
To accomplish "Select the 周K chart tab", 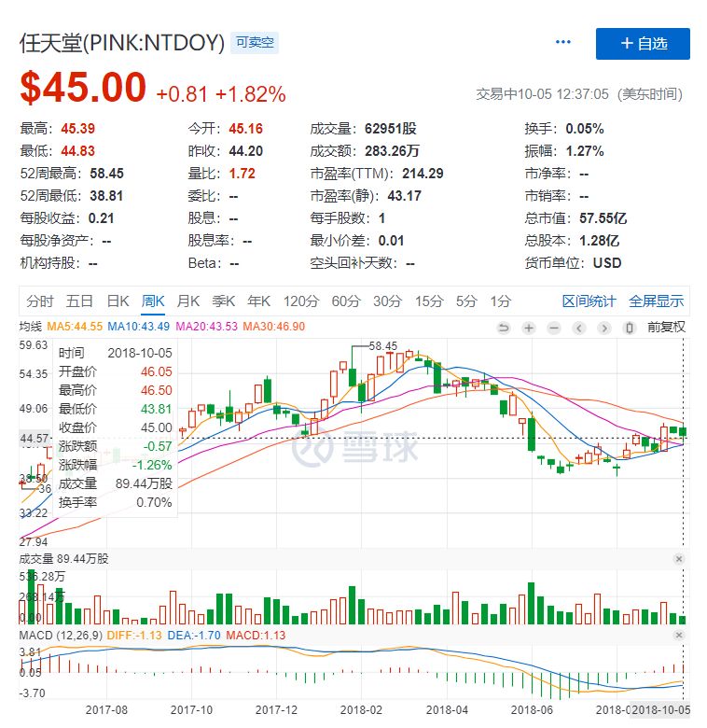I will pyautogui.click(x=153, y=301).
